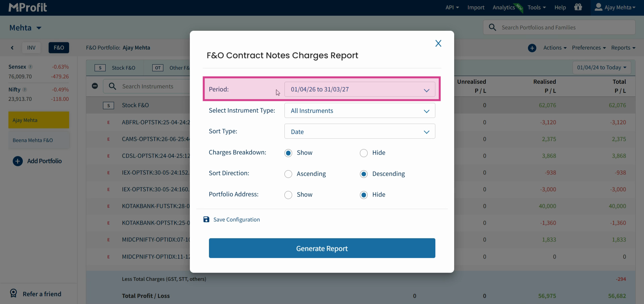Click the Refer a friend badge icon
Viewport: 644px width, 304px height.
pyautogui.click(x=13, y=293)
